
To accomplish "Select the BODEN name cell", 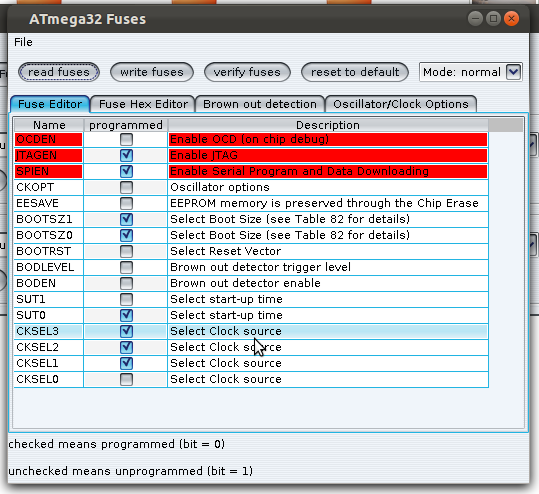I will 48,283.
